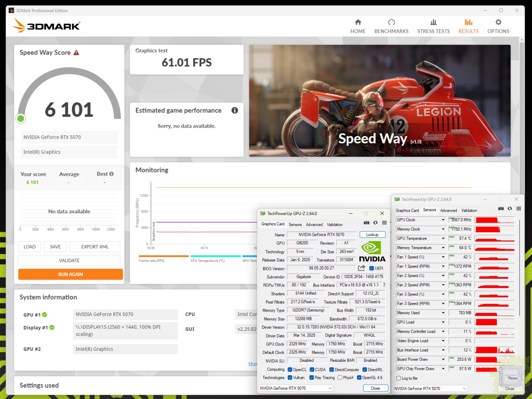Go to the HOME icon in 3DMark
532x399 pixels.
click(358, 22)
